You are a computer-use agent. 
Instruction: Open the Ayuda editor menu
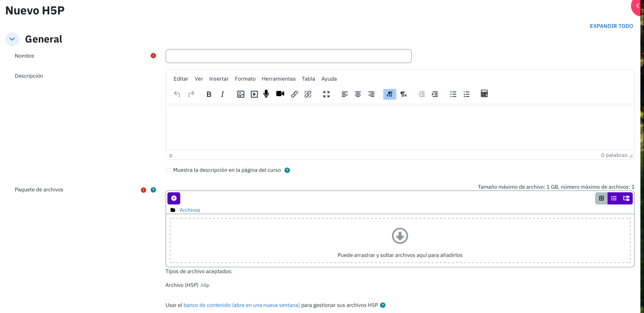(x=329, y=79)
